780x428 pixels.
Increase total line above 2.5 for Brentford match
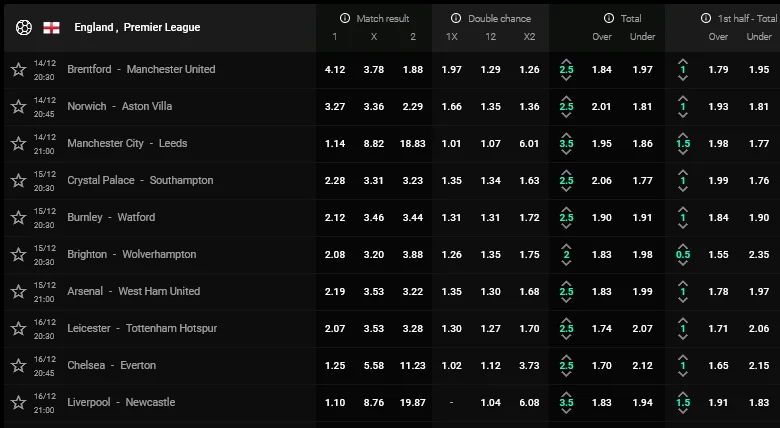click(567, 59)
